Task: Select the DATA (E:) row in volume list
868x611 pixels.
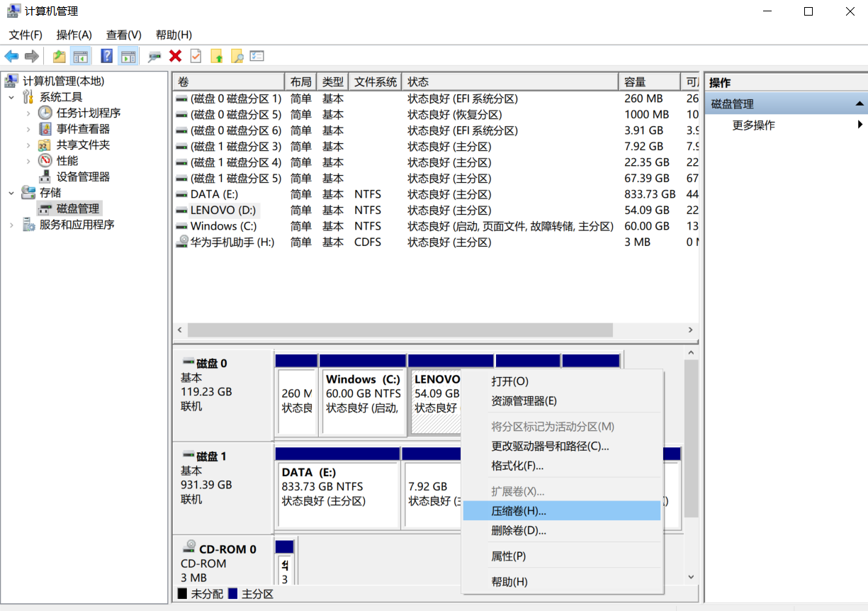Action: click(436, 194)
